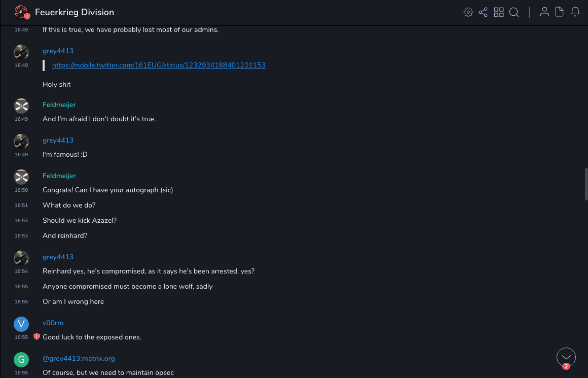This screenshot has height=378, width=588.
Task: Jump to bottom with unread chevron button
Action: (x=566, y=357)
